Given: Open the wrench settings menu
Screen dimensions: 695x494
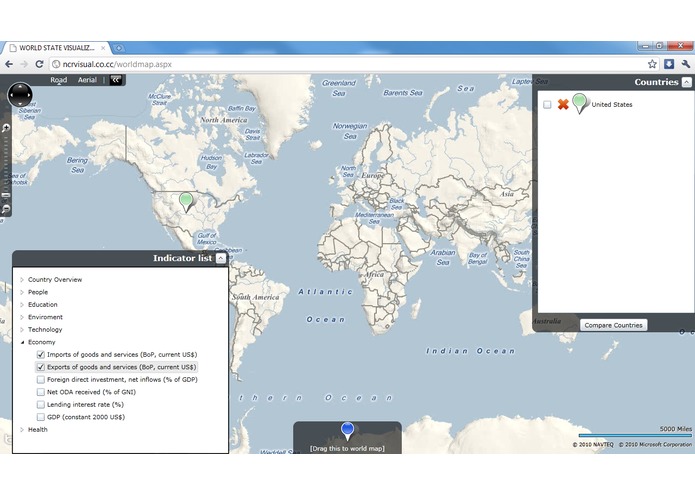Looking at the screenshot, I should point(686,64).
